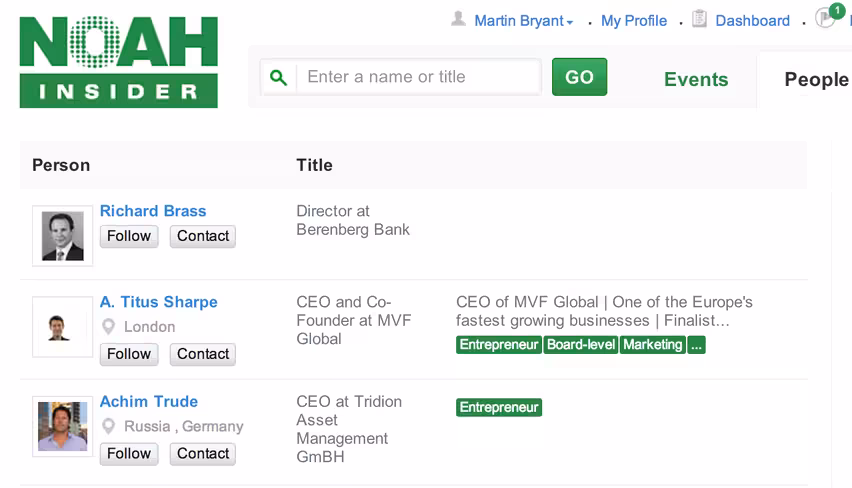This screenshot has width=852, height=488.
Task: Contact A. Titus Sharpe
Action: click(x=203, y=354)
